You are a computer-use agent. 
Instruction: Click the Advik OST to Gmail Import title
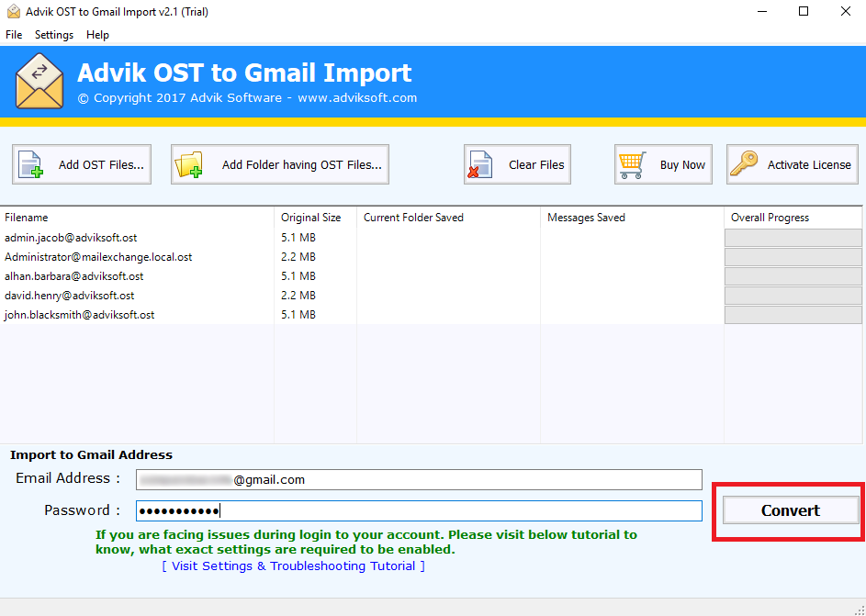pos(244,73)
